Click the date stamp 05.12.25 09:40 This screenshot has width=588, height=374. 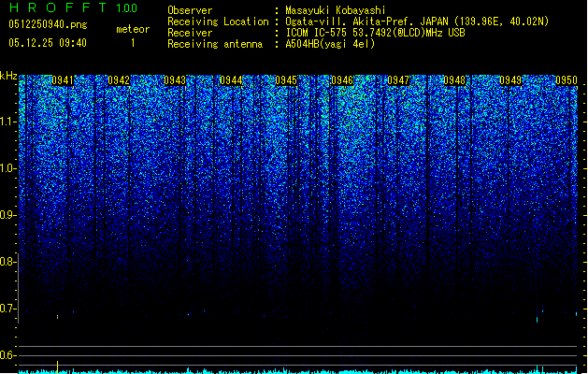click(48, 43)
